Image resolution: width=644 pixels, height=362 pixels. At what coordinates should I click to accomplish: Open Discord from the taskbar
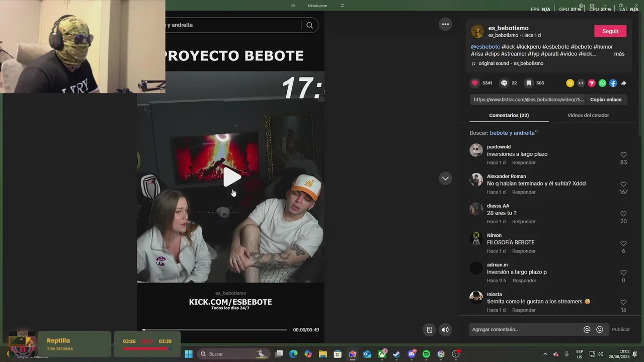click(412, 354)
